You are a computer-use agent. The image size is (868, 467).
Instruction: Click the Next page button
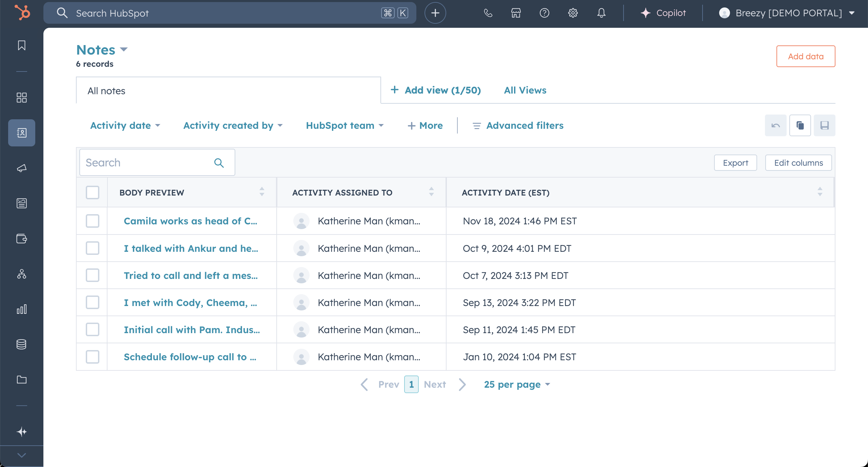pyautogui.click(x=445, y=384)
